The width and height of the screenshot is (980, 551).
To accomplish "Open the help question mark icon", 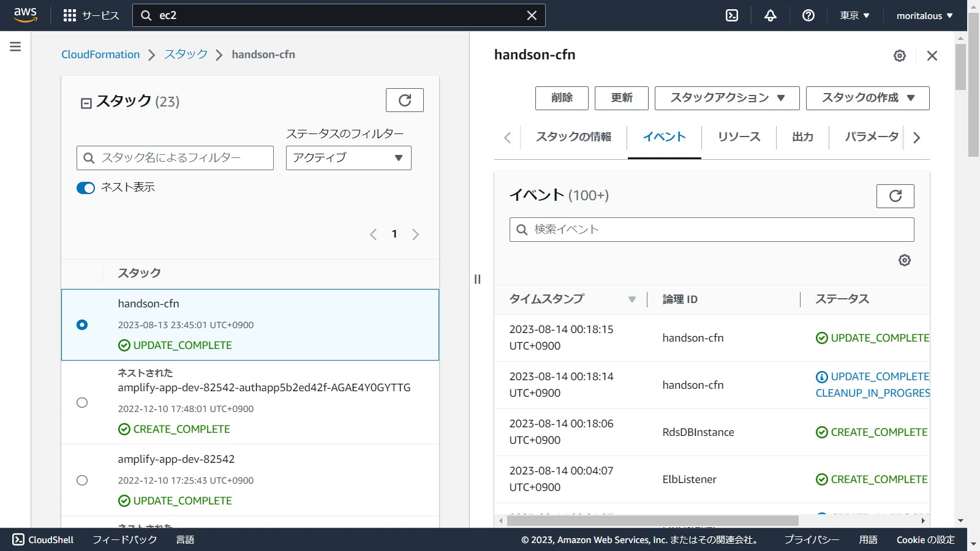I will (809, 15).
